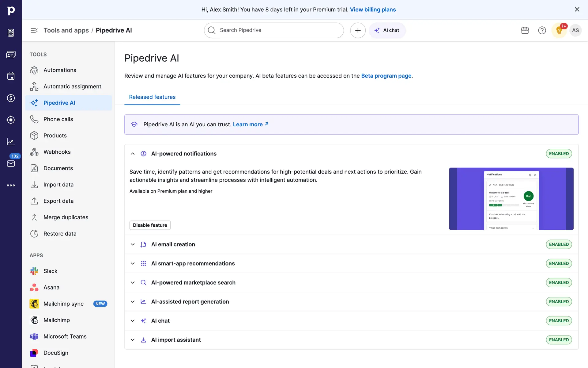The image size is (588, 368).
Task: Collapse the AI-powered notifications section
Action: pyautogui.click(x=133, y=154)
